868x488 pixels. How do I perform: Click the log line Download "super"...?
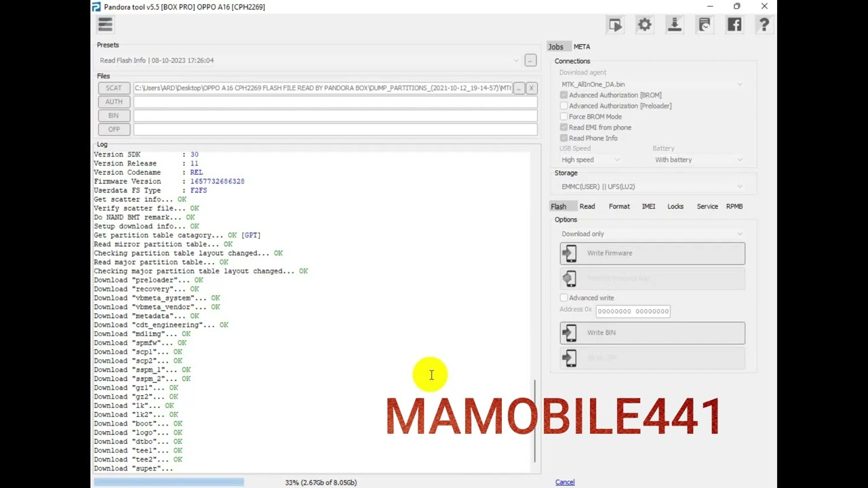click(x=133, y=468)
